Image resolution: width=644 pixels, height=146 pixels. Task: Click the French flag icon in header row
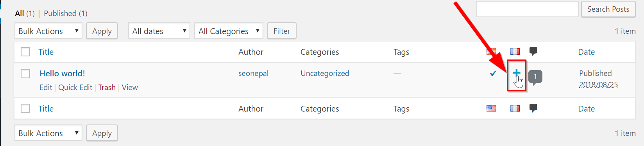[x=515, y=52]
